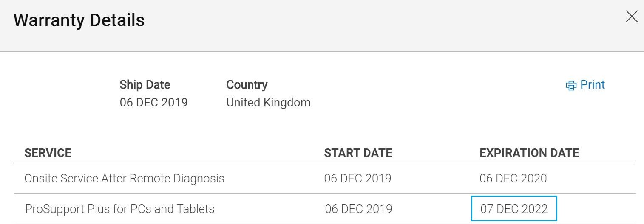644x224 pixels.
Task: Click the EXPIRATION DATE column header
Action: tap(529, 153)
